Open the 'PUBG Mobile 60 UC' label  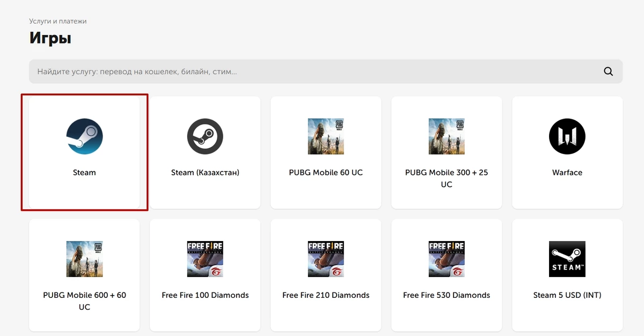click(326, 173)
